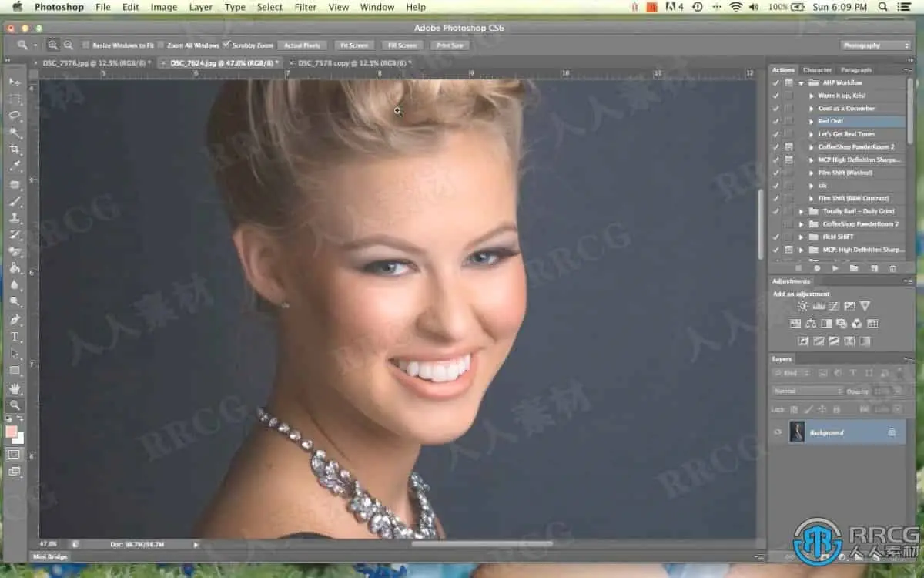Delete the selected action with the trash icon
The height and width of the screenshot is (578, 924).
[892, 268]
